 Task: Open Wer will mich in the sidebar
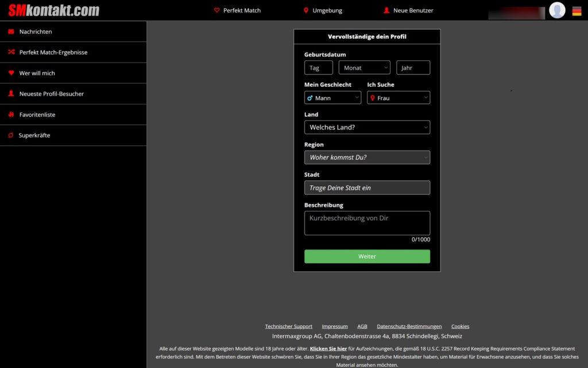(73, 73)
